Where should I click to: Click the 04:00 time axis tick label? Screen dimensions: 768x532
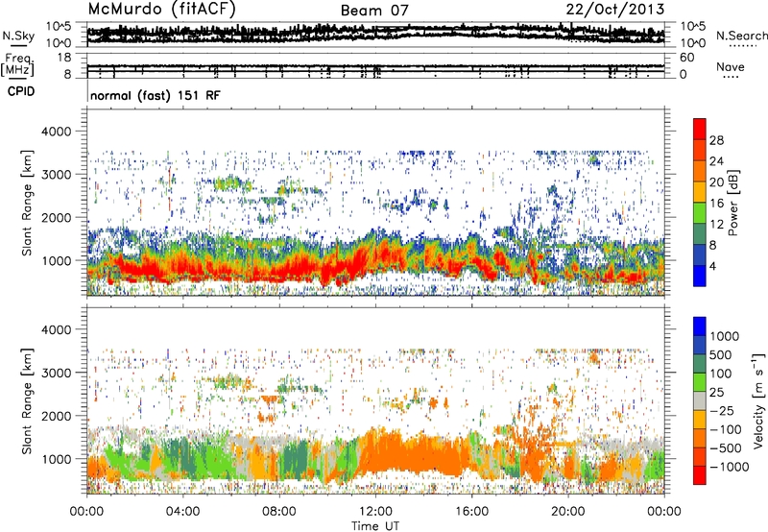(182, 512)
